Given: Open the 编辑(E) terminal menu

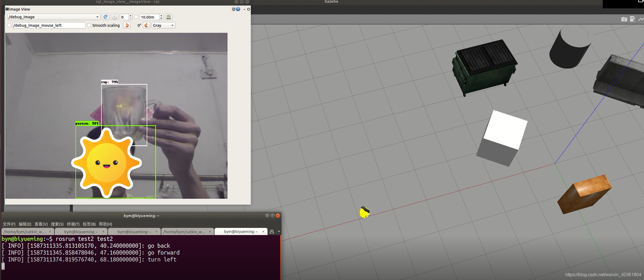Looking at the screenshot, I should 25,224.
